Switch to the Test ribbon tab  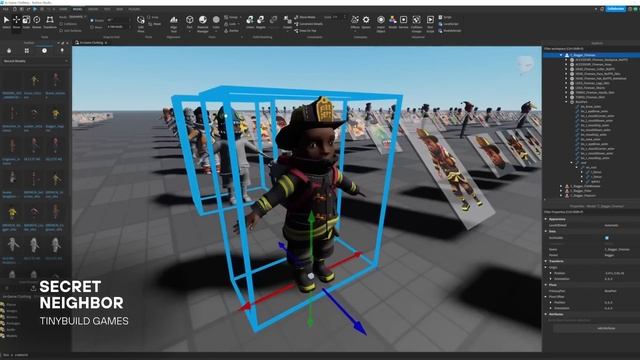107,9
